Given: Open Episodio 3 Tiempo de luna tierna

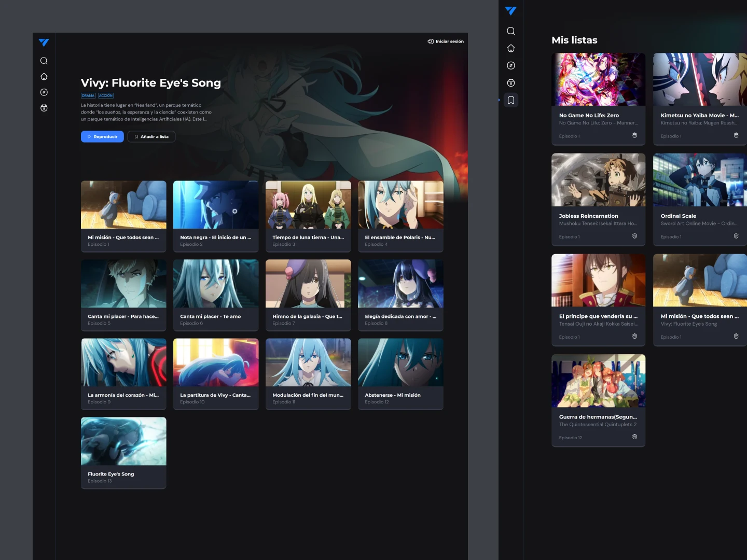Looking at the screenshot, I should point(308,205).
